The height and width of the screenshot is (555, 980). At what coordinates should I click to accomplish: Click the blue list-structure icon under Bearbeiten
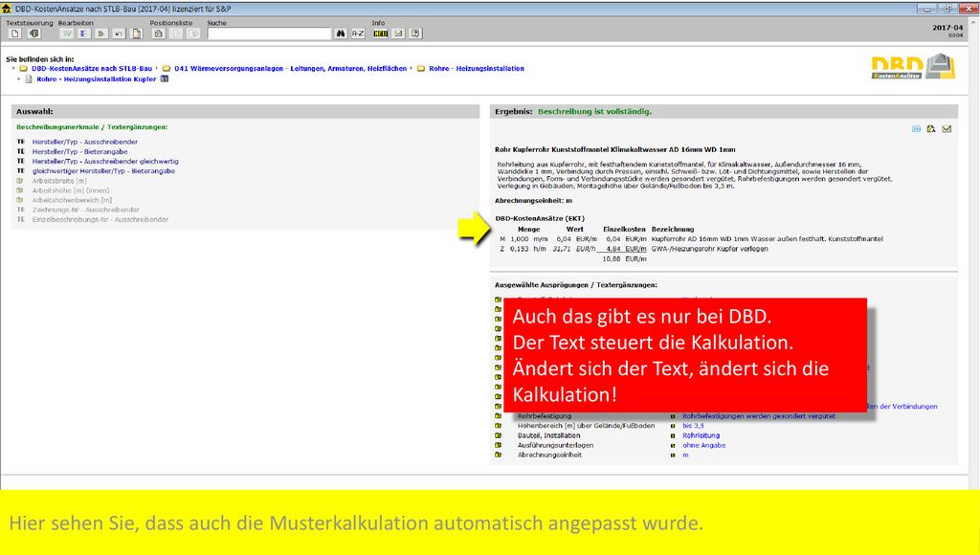point(84,33)
